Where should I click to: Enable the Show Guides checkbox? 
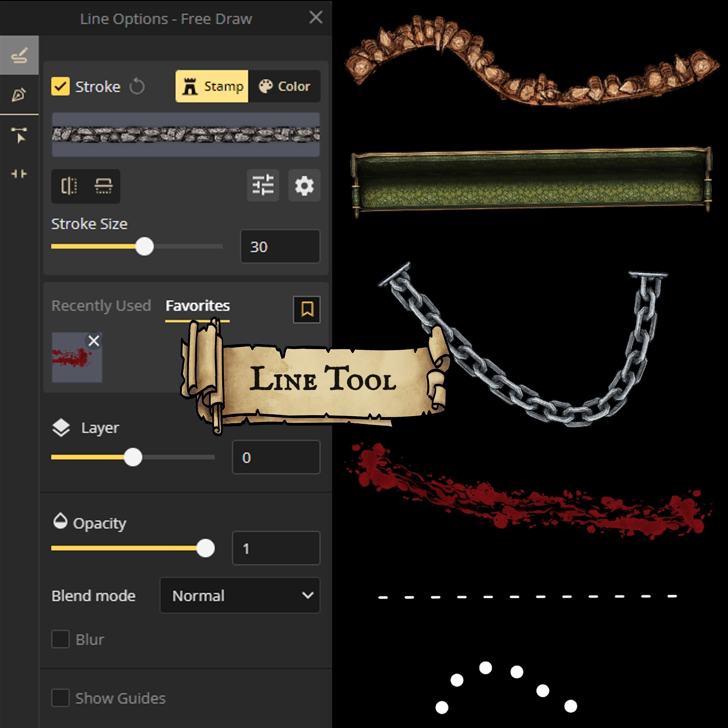coord(61,698)
